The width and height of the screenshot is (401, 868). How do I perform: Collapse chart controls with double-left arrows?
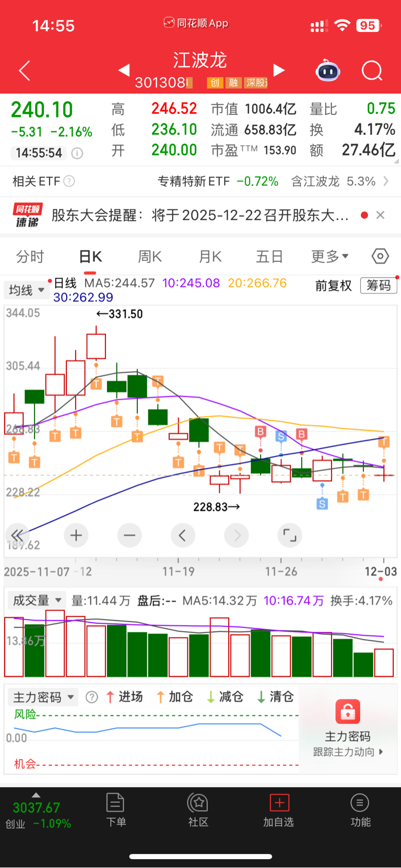17,535
